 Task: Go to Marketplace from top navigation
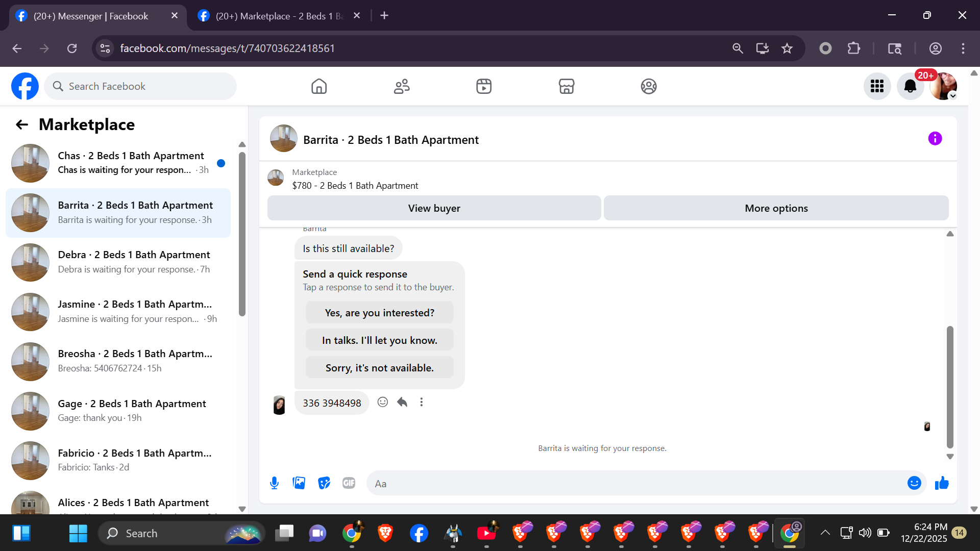[566, 86]
